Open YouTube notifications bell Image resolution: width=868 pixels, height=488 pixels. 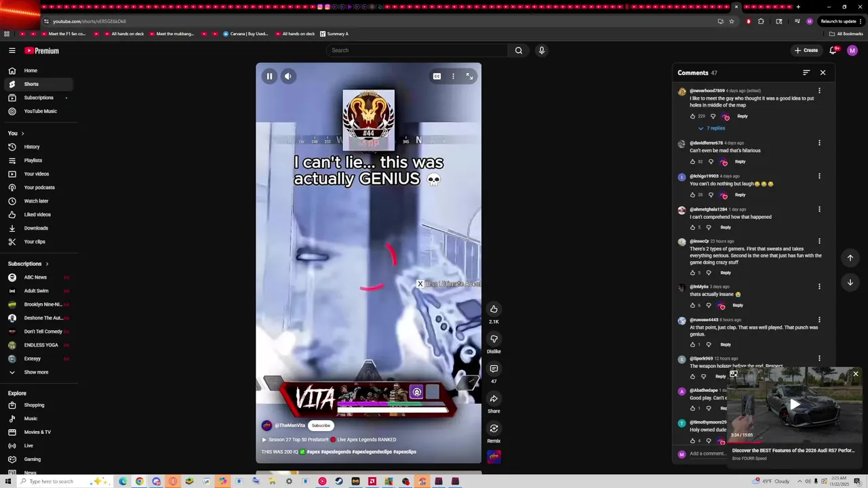click(x=833, y=50)
